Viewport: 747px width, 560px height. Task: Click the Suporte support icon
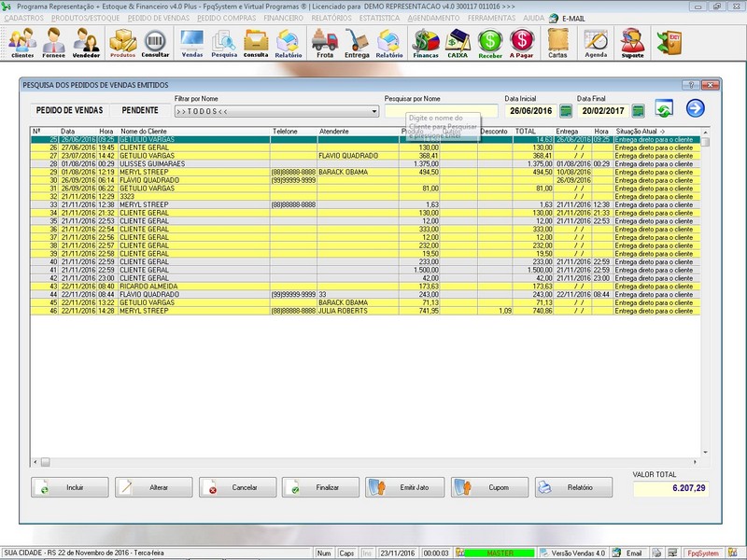click(632, 42)
